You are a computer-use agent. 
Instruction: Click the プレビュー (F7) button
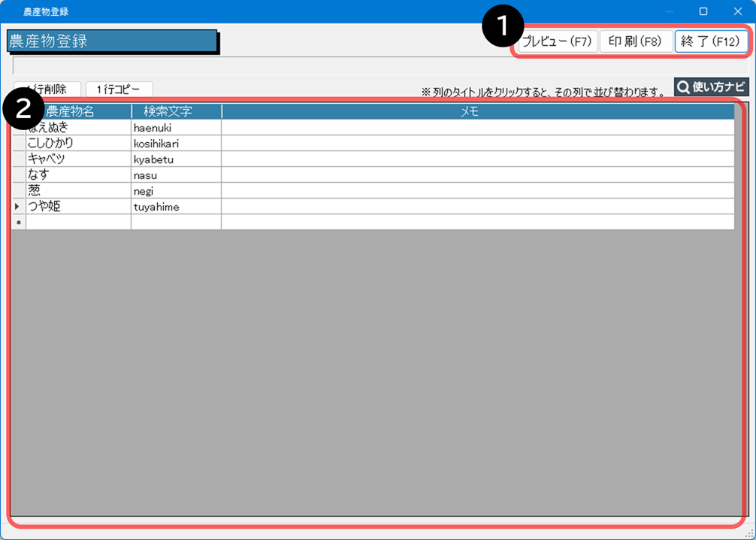tap(558, 41)
